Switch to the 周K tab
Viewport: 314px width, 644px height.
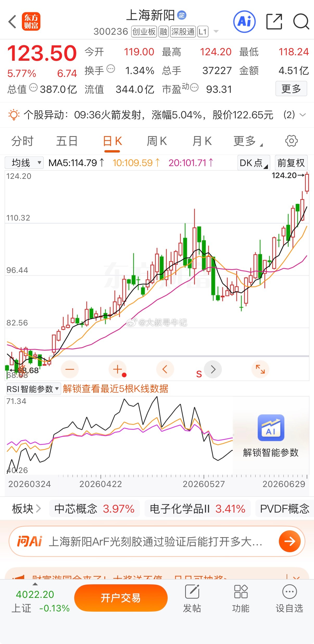[157, 141]
